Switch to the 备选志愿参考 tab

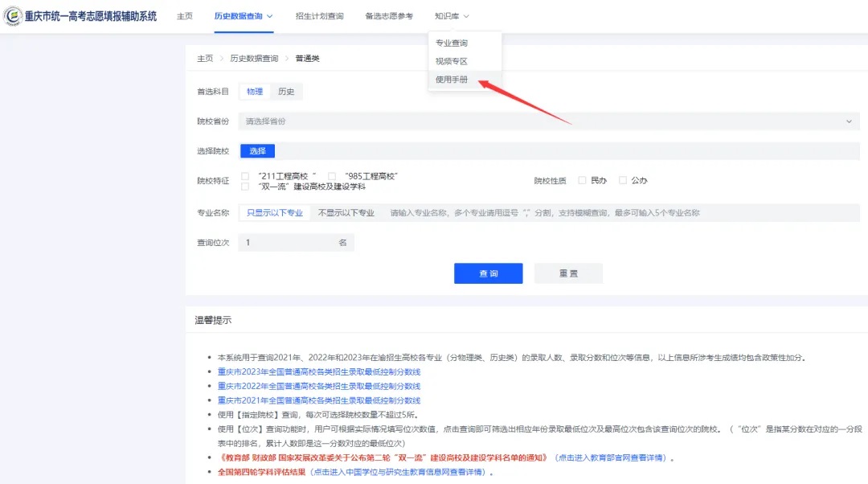[x=388, y=16]
